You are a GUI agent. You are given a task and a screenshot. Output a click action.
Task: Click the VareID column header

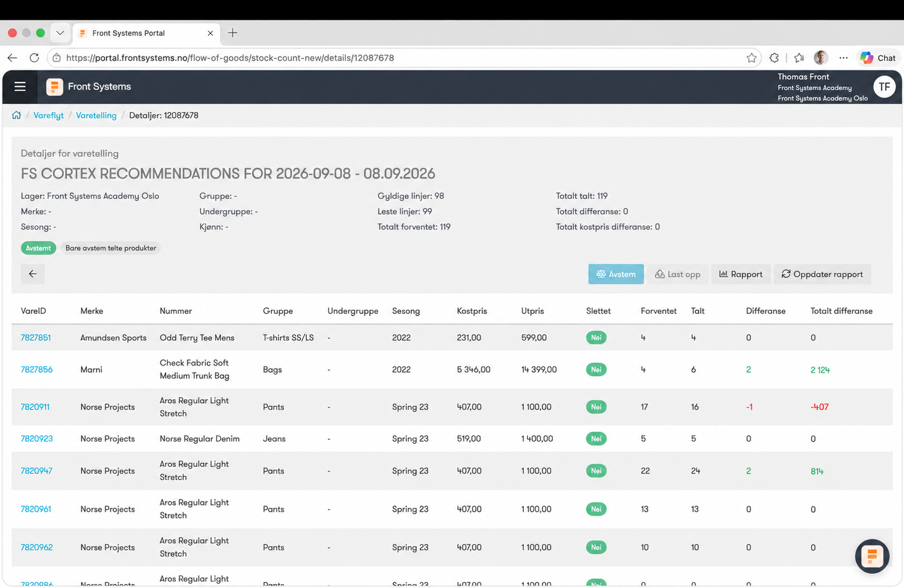pos(33,311)
